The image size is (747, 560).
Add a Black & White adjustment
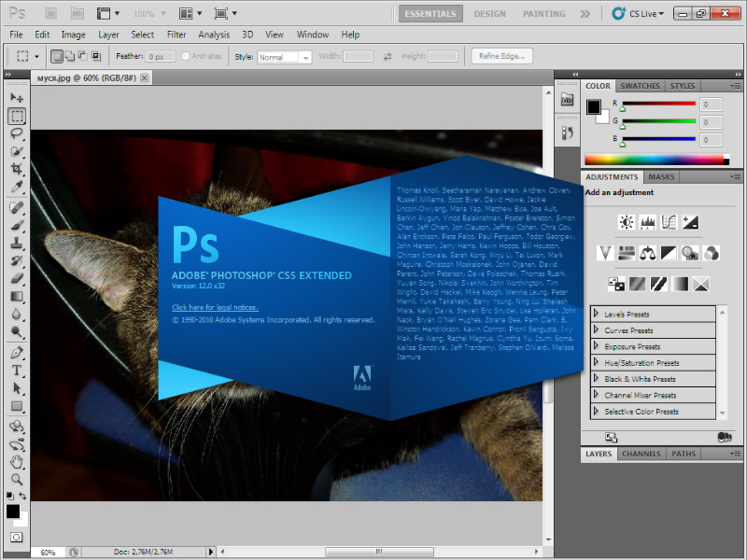point(668,253)
